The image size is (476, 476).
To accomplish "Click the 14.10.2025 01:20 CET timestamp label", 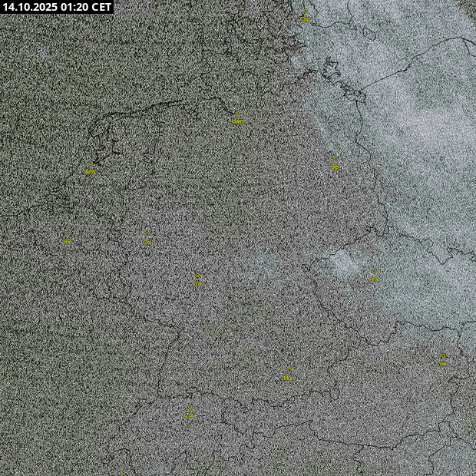I will 58,7.
